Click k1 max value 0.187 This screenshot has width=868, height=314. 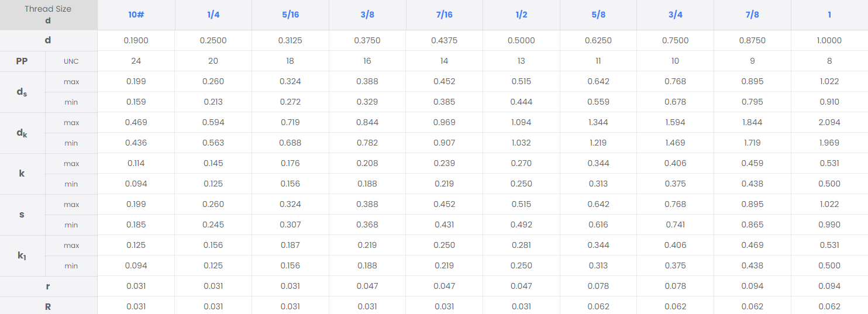(290, 245)
